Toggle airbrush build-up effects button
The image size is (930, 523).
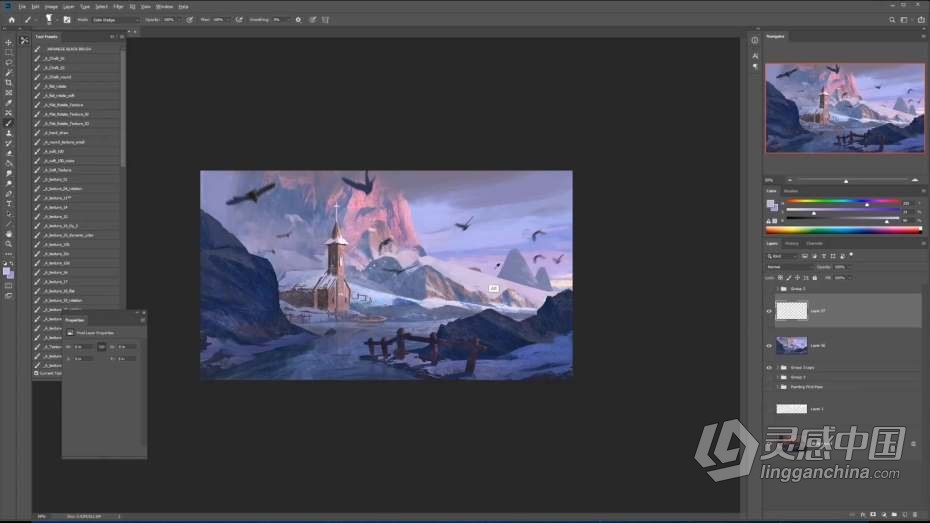[x=239, y=20]
